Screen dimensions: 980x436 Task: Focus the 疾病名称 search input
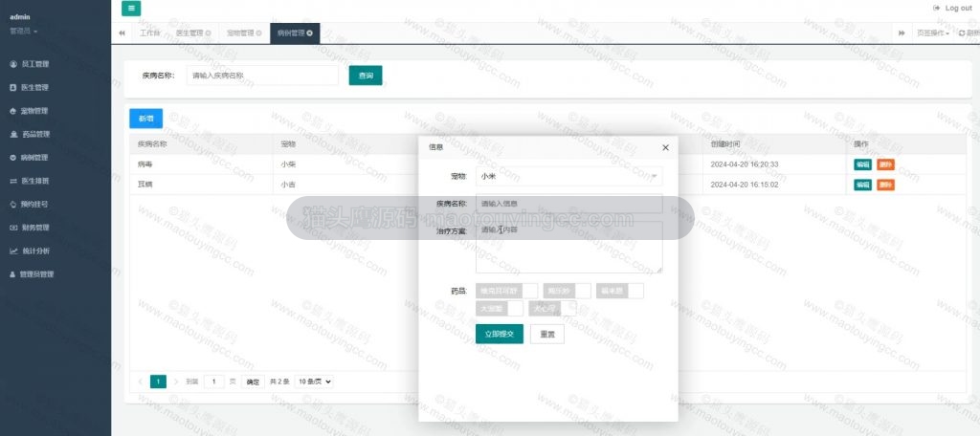[262, 76]
